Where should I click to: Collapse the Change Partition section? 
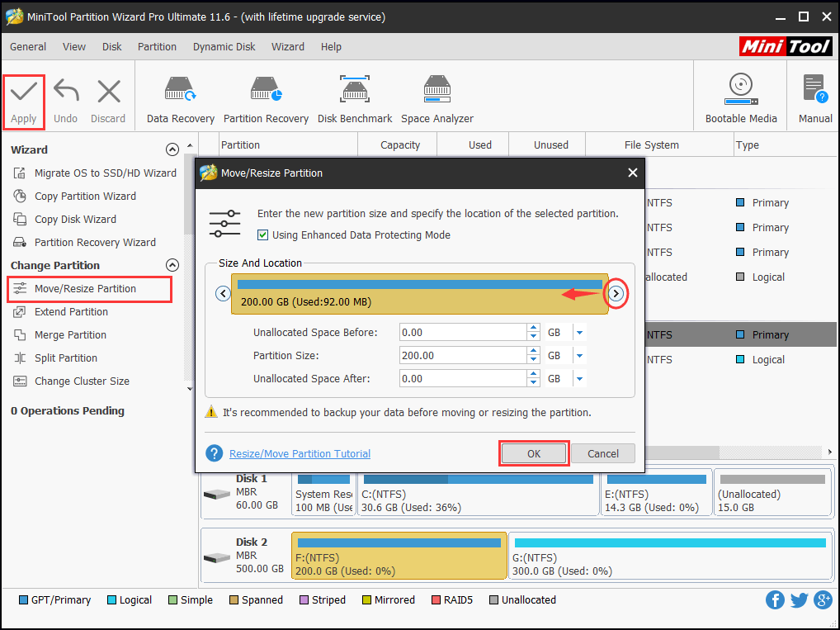172,265
